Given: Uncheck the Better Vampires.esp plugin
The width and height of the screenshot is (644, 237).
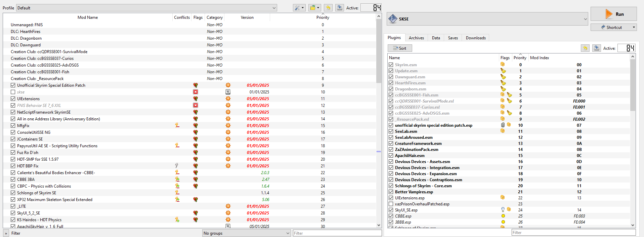Looking at the screenshot, I should [391, 192].
